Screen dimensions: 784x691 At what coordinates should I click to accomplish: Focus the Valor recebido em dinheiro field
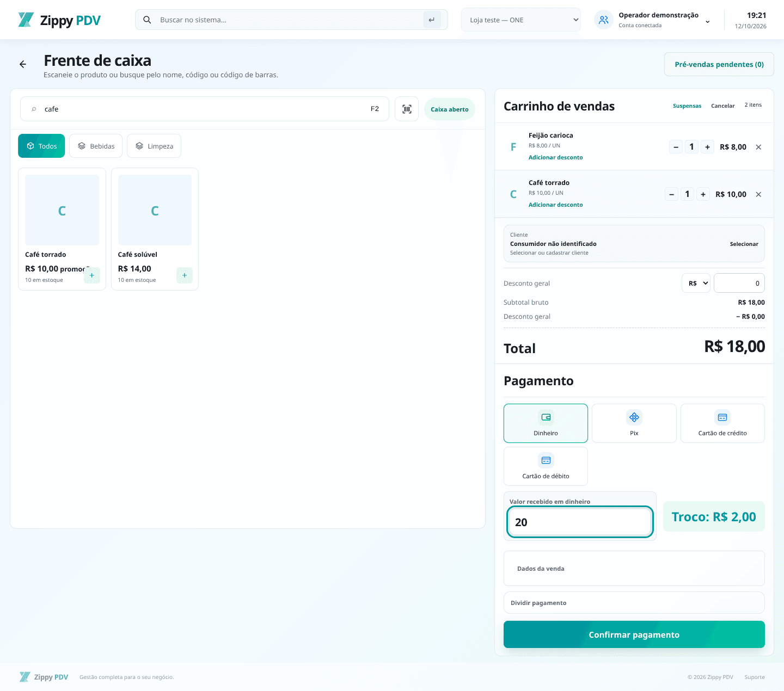tap(580, 522)
